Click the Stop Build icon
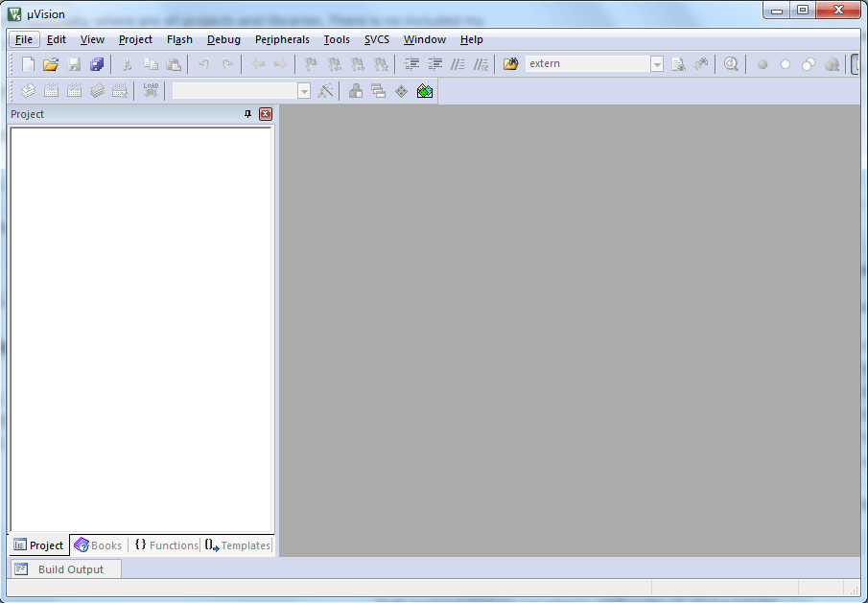868x603 pixels. click(x=120, y=91)
